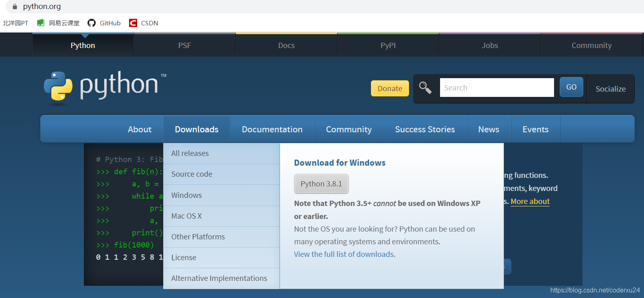Focus the Search input field
644x298 pixels.
[x=497, y=88]
